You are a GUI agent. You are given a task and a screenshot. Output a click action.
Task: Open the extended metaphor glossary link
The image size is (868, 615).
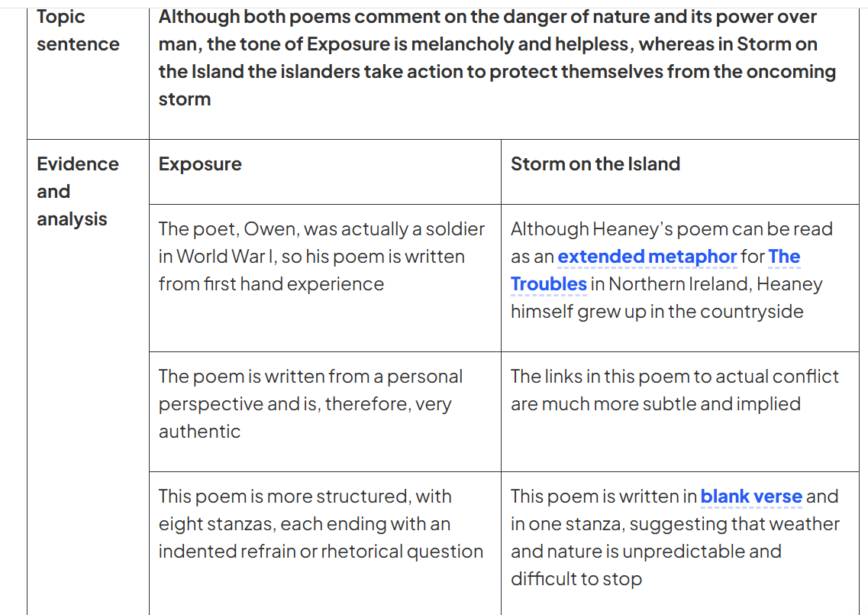pos(647,257)
